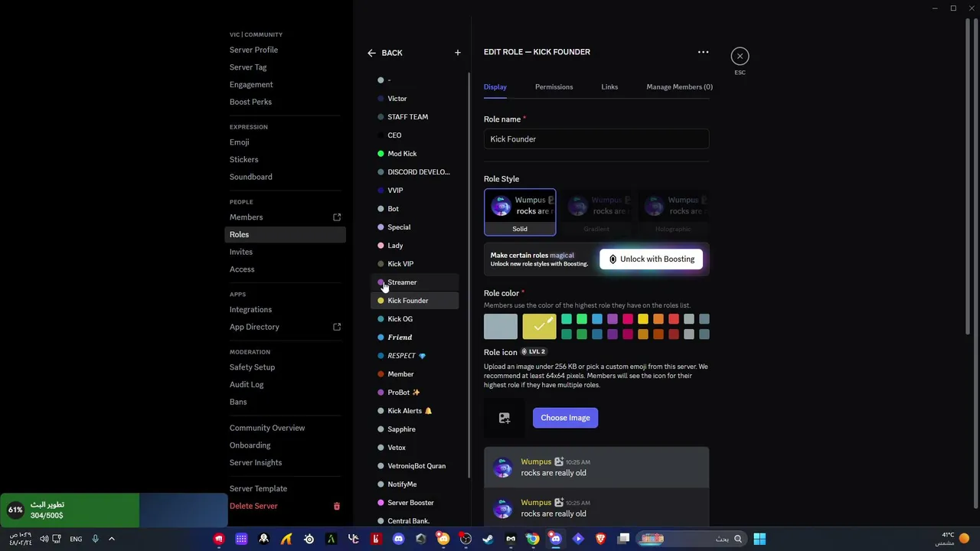Select the VVIP role

(415, 191)
